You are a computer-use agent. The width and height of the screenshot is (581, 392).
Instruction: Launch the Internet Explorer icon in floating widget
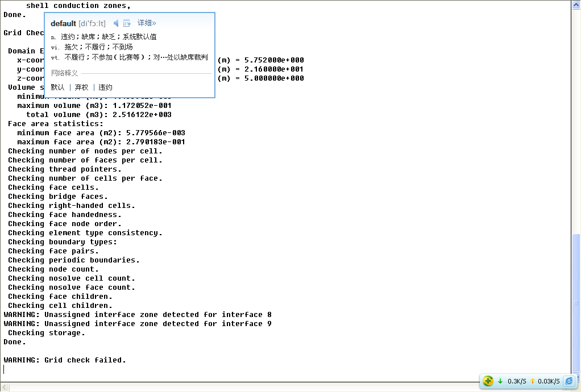569,381
